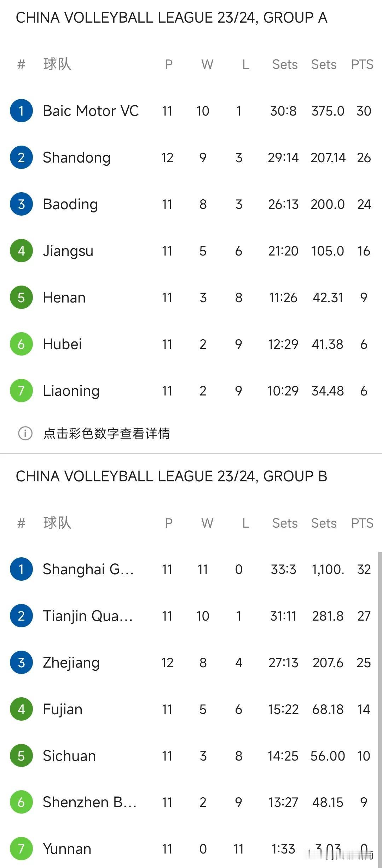This screenshot has width=382, height=868.
Task: Click the Group A 球队 column header
Action: tap(57, 64)
